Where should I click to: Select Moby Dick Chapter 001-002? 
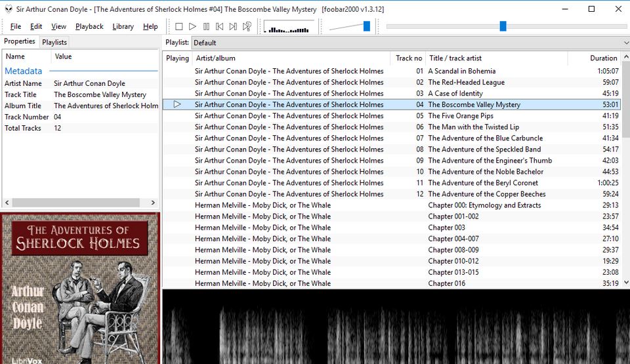392,216
